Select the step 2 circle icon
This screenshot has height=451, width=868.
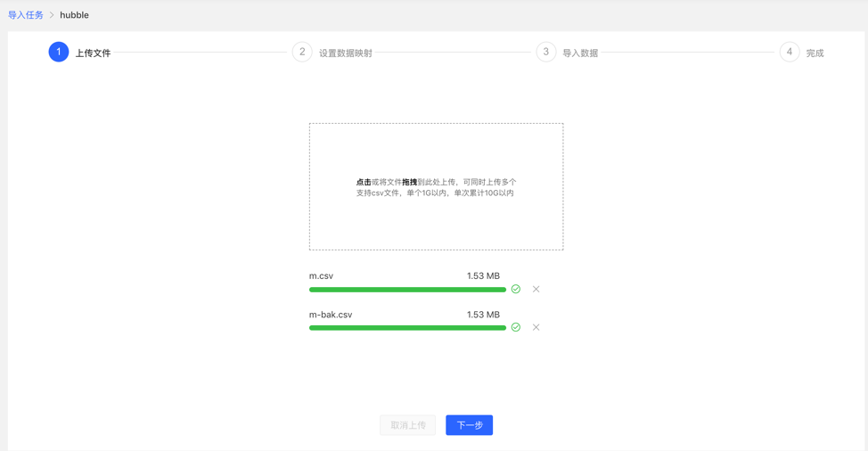[x=302, y=53]
